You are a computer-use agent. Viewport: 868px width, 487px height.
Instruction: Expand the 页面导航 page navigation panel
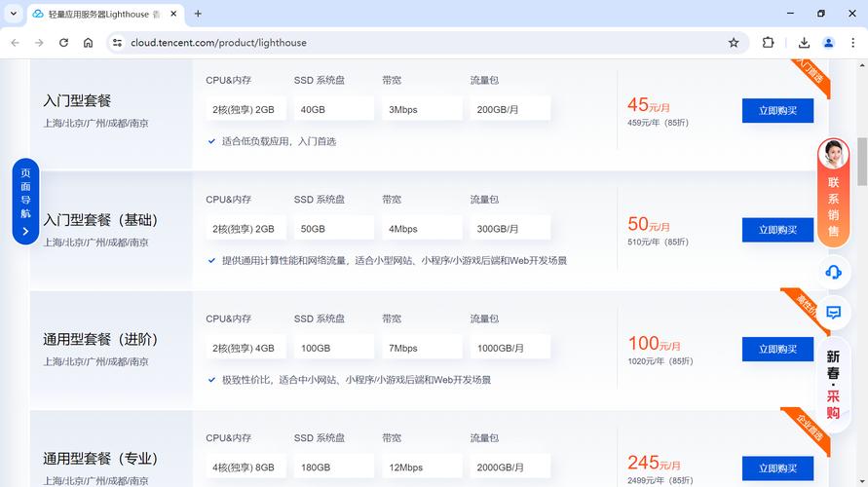point(25,201)
